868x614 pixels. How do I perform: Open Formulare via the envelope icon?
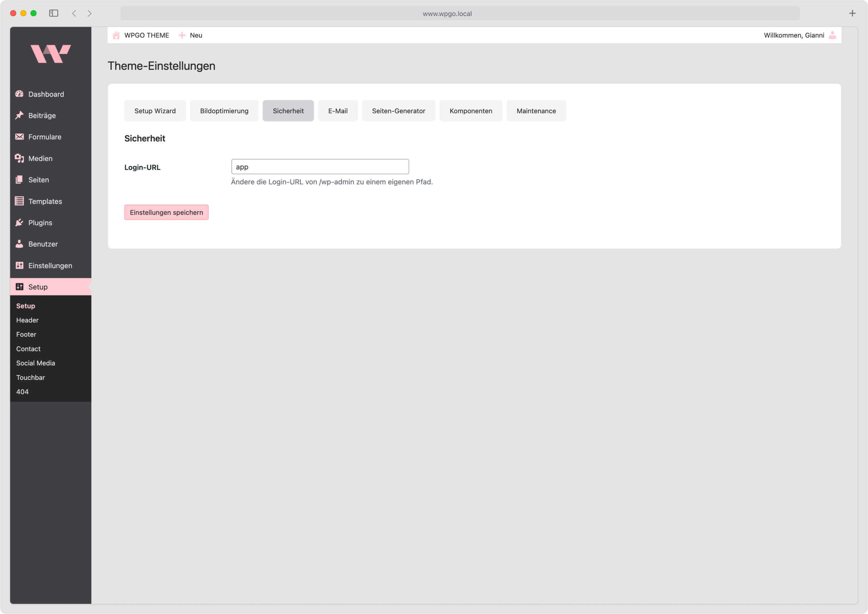[x=20, y=137]
